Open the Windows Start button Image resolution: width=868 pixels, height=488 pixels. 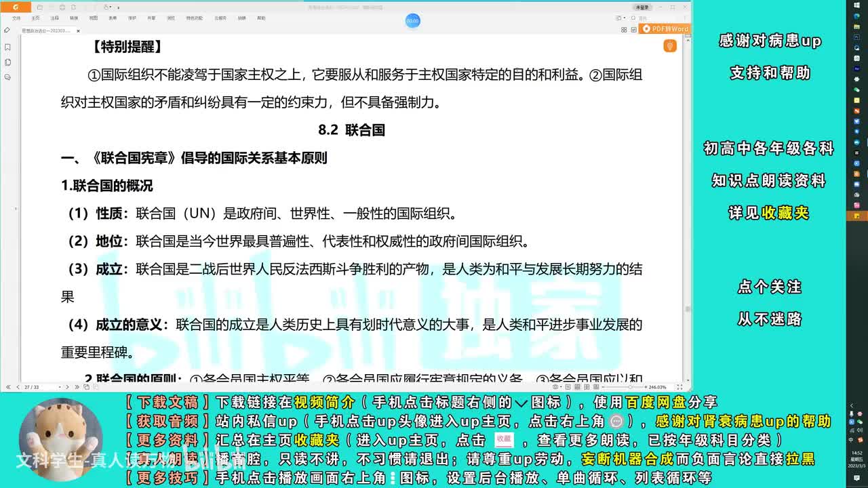click(856, 5)
